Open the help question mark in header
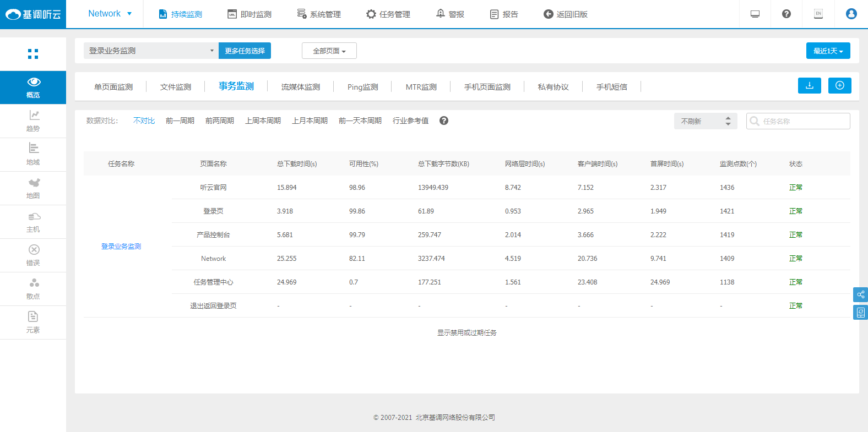The image size is (868, 432). [x=786, y=14]
